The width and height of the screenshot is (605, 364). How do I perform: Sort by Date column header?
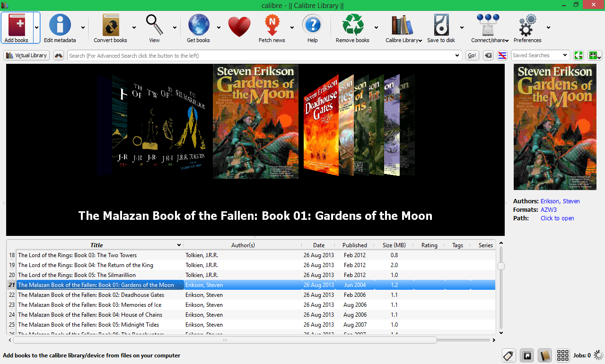click(319, 245)
